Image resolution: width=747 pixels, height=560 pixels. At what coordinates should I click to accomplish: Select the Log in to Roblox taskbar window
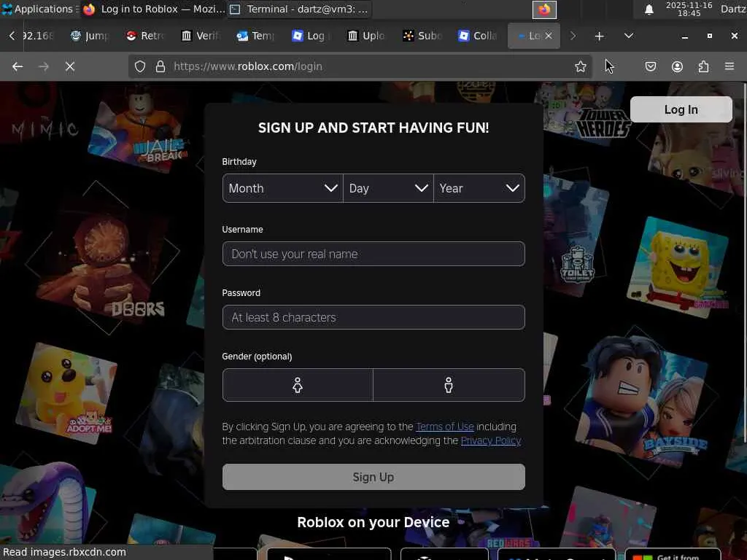coord(153,9)
